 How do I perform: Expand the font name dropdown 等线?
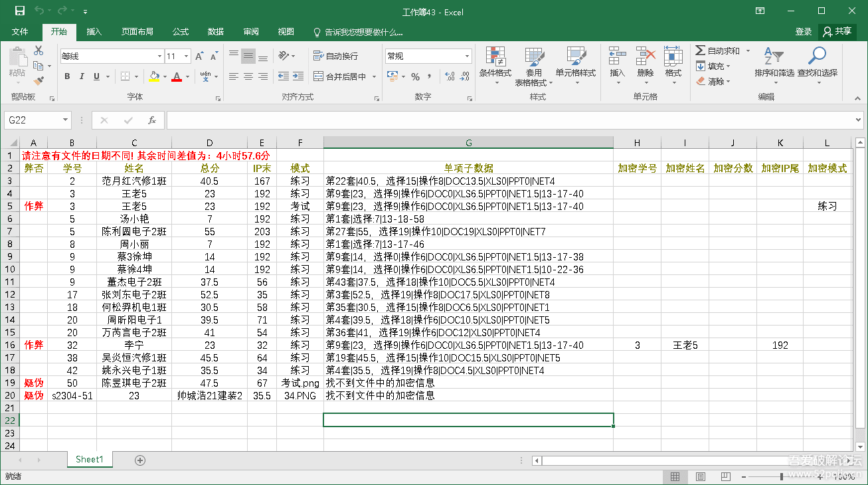[x=159, y=56]
